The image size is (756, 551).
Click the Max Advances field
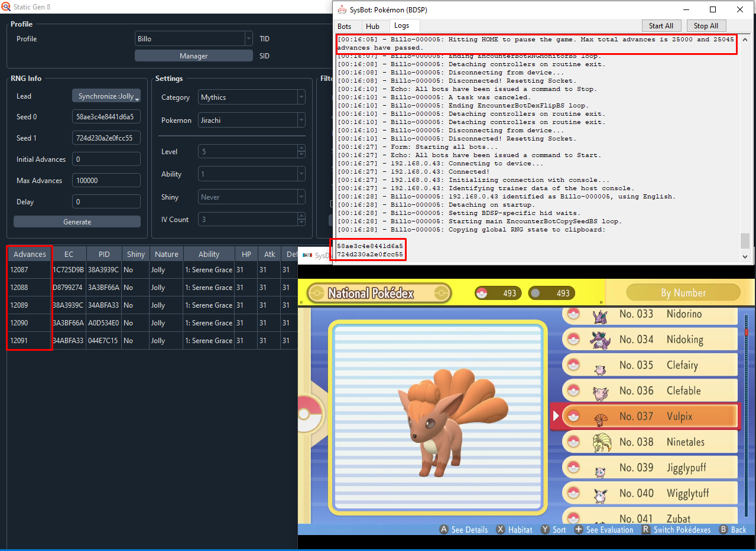[106, 181]
